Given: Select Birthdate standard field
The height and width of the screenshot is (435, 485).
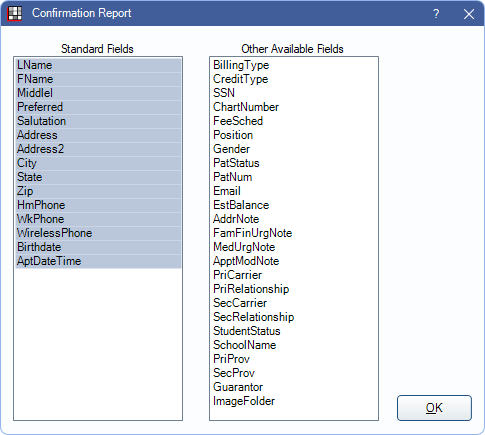Looking at the screenshot, I should (98, 247).
